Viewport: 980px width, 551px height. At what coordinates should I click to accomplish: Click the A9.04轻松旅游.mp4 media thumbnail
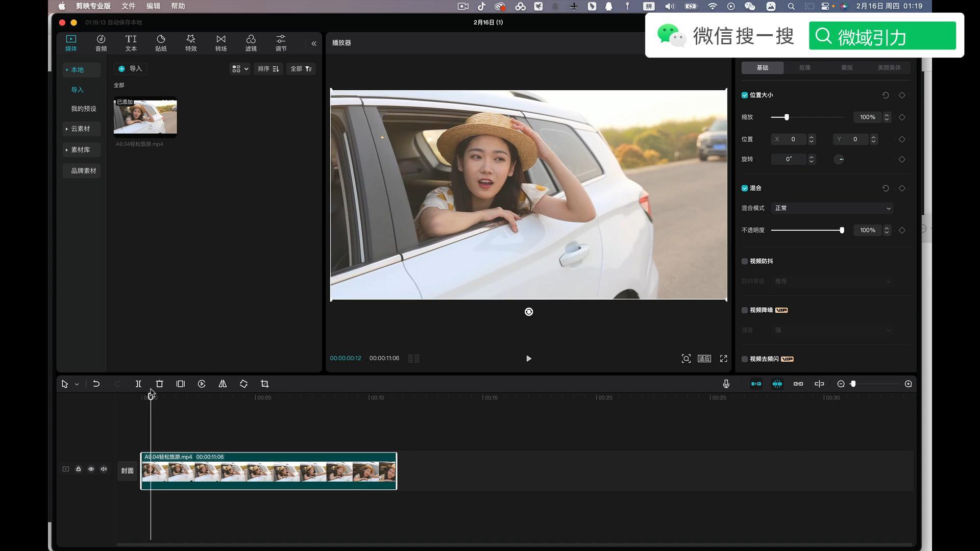(x=145, y=117)
